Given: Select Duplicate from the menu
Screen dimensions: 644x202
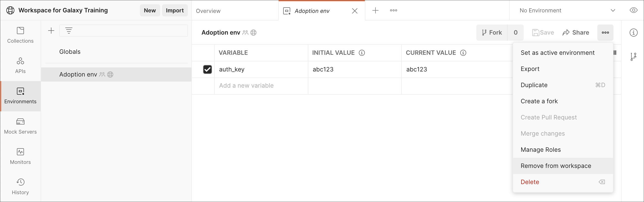Looking at the screenshot, I should pyautogui.click(x=563, y=85).
